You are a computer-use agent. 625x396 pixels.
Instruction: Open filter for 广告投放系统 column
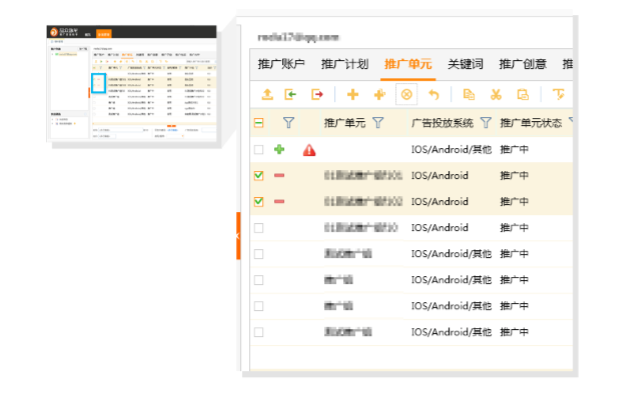[x=485, y=122]
